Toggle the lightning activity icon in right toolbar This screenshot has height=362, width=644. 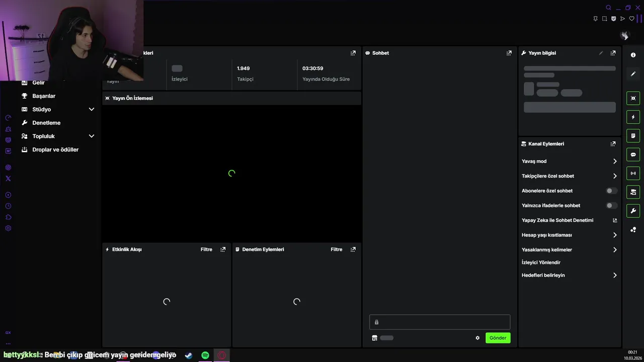click(633, 117)
